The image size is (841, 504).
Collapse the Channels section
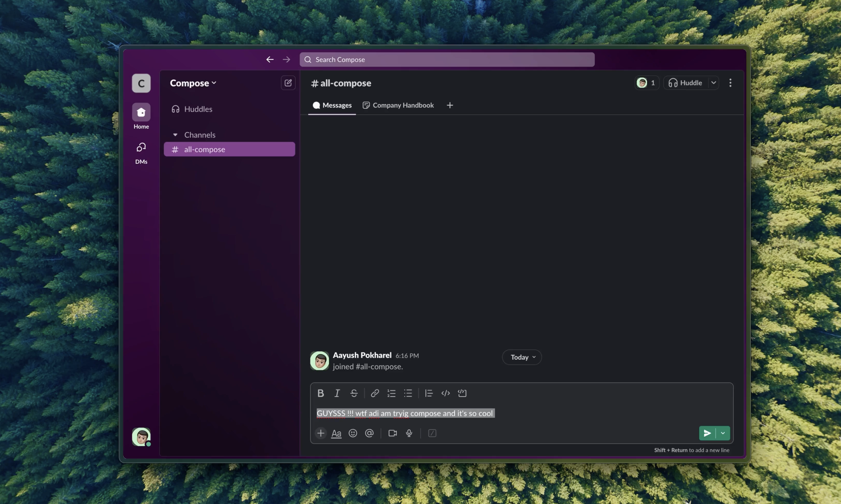point(175,135)
